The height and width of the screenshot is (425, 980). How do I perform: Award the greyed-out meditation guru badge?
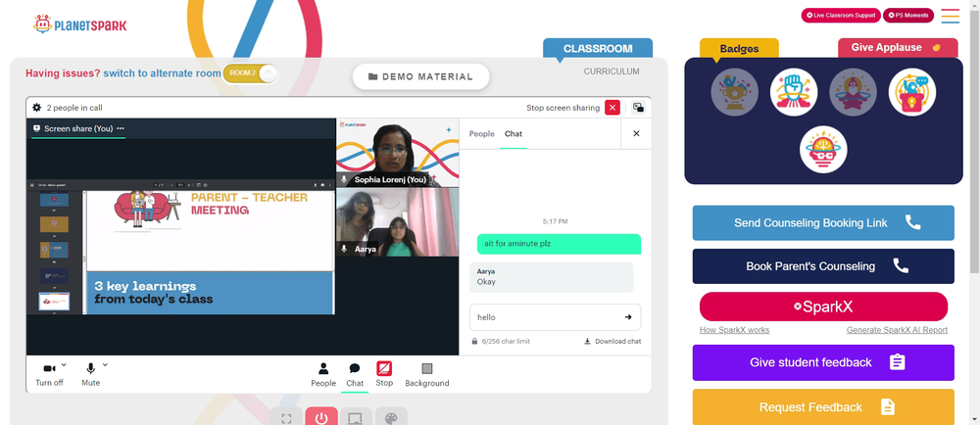(x=854, y=92)
